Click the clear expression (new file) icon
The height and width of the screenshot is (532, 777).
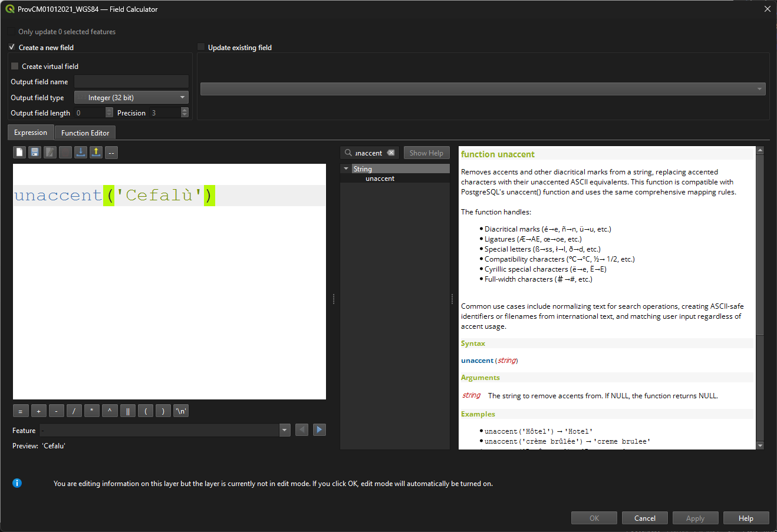[19, 153]
